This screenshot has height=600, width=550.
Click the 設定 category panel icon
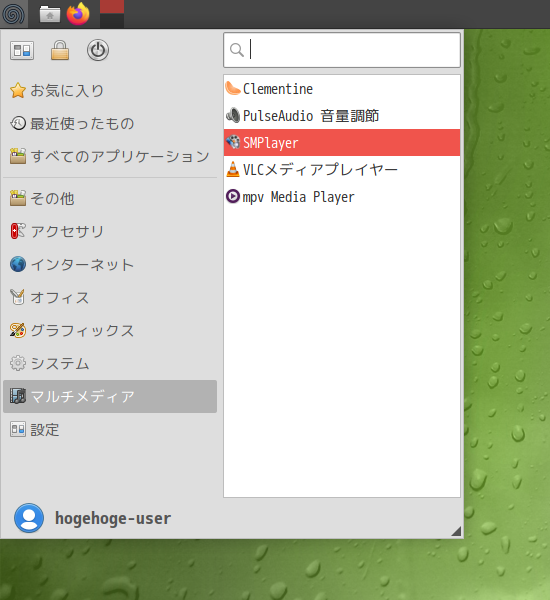(x=18, y=429)
